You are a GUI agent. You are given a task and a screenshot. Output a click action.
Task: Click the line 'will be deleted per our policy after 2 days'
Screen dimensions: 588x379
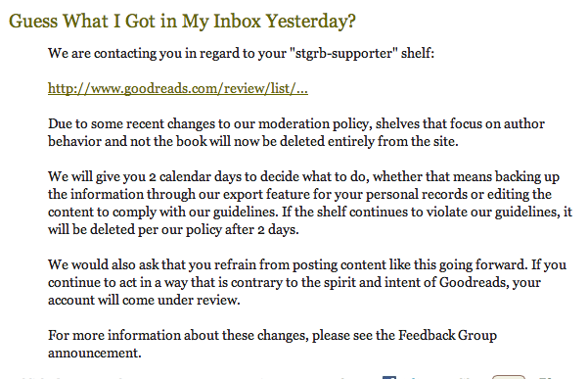pos(173,229)
